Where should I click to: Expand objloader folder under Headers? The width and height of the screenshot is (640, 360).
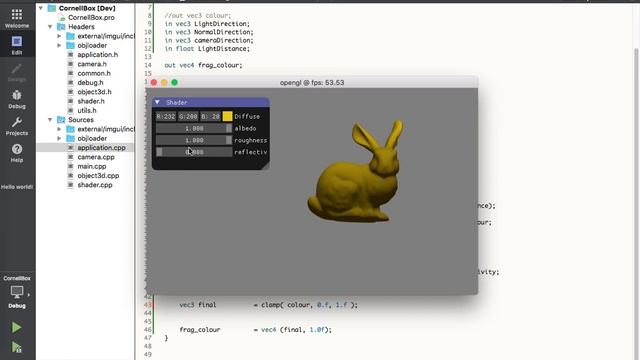[59, 46]
